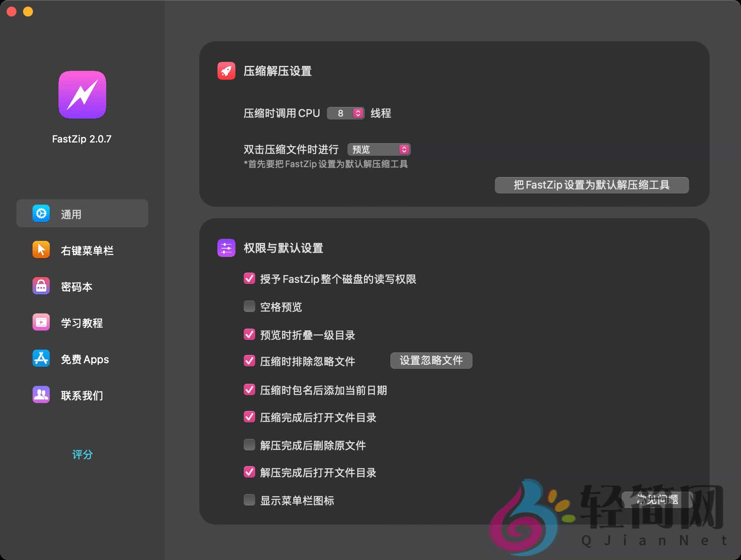Click the 评分 link in the sidebar
This screenshot has width=741, height=560.
pyautogui.click(x=82, y=455)
